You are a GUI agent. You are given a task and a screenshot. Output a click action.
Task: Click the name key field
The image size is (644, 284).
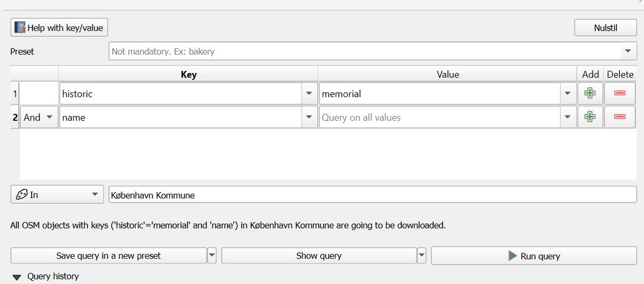click(x=181, y=117)
